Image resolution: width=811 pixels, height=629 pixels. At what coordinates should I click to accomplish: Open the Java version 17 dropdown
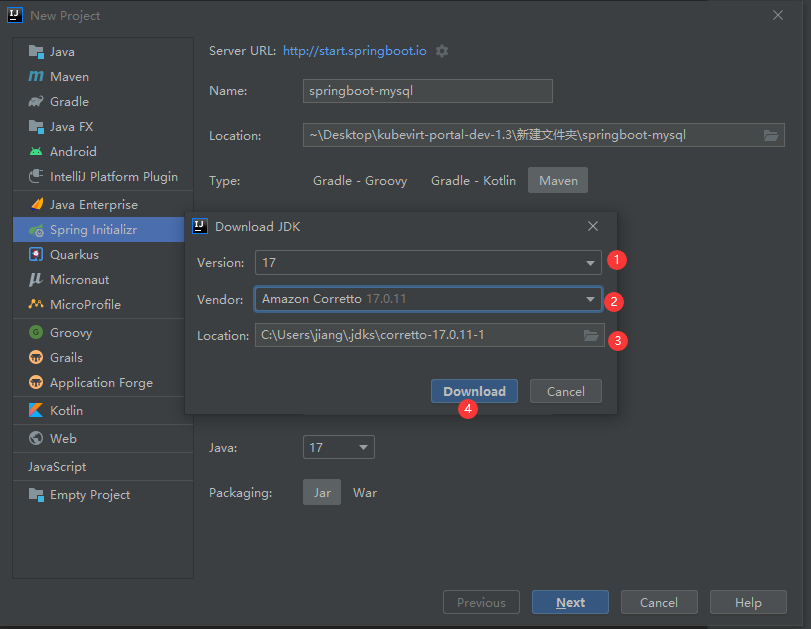pos(339,447)
